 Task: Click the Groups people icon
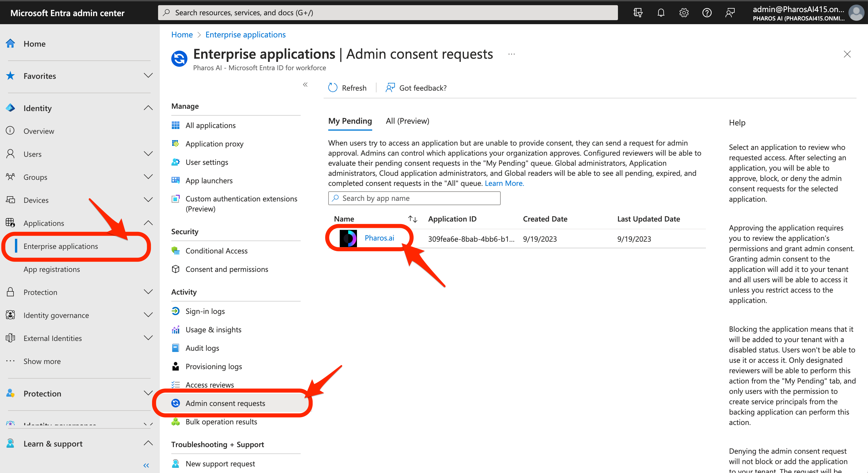click(10, 177)
